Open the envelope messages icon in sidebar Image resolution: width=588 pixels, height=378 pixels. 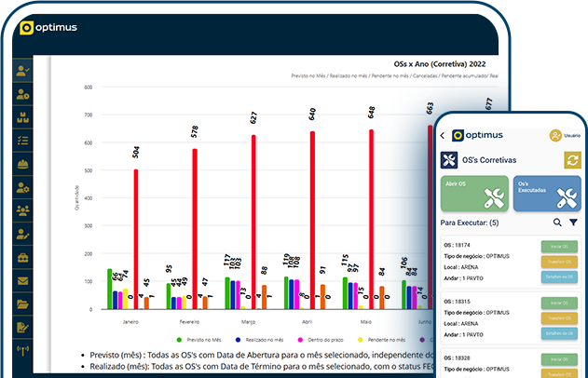click(x=23, y=280)
